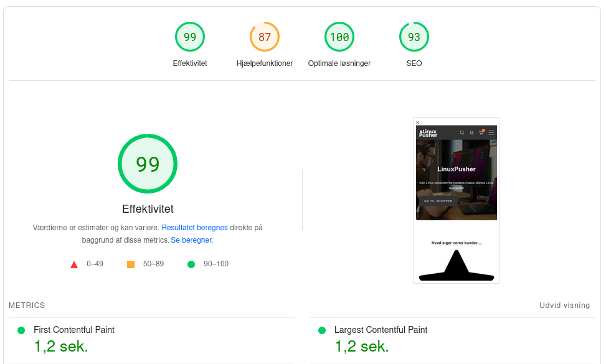Select the Optimale løsninger gauge showing 100

[339, 37]
